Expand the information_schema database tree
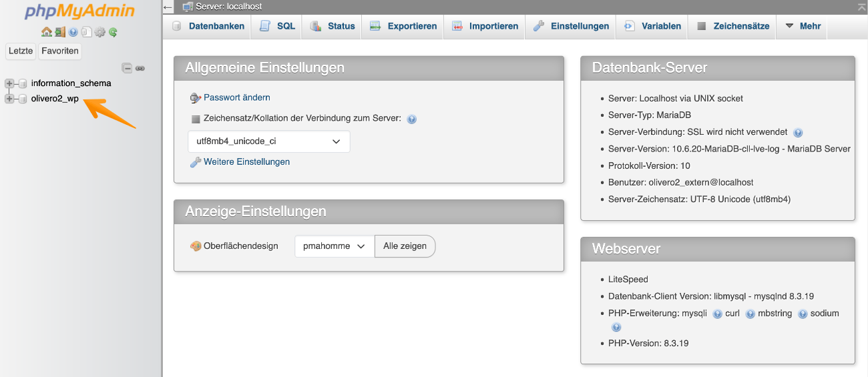 [9, 83]
